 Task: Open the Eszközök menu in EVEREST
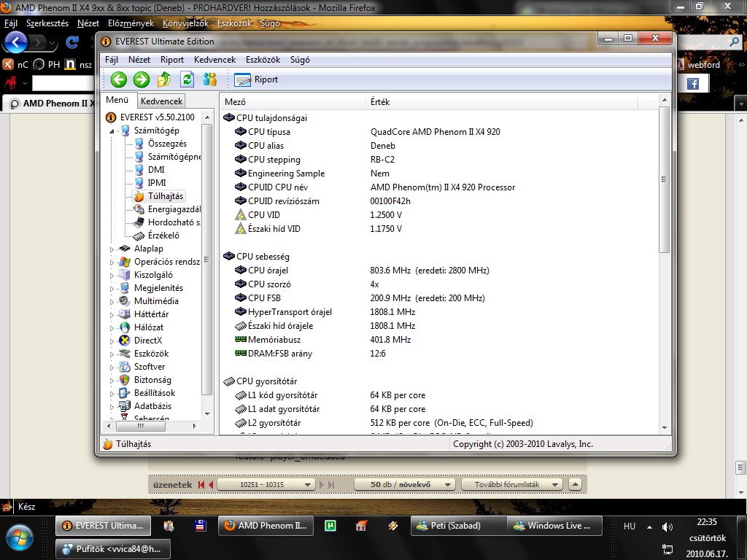click(263, 60)
